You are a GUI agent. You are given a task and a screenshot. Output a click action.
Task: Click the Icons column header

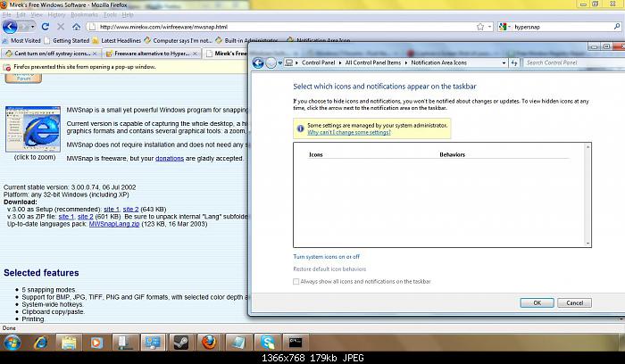click(x=316, y=154)
